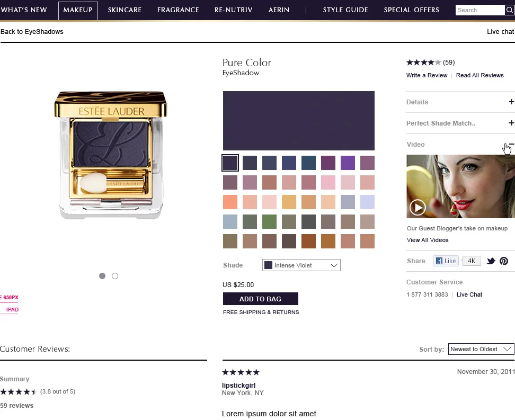Click the Add to Bag button

click(261, 299)
